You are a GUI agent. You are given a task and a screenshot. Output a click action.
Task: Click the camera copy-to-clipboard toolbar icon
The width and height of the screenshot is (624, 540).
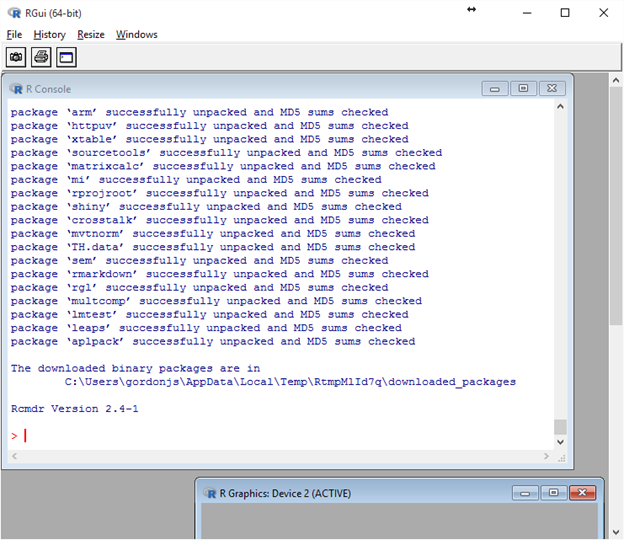pyautogui.click(x=16, y=57)
